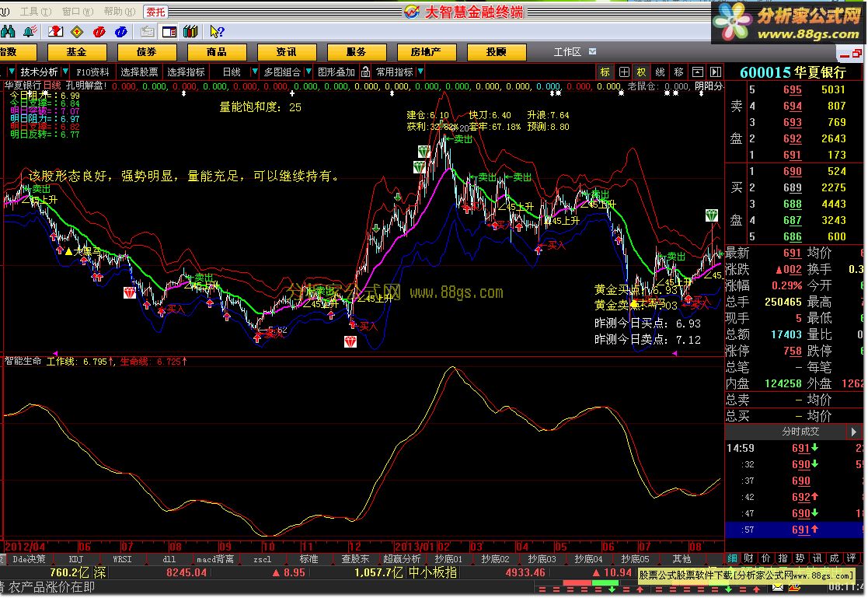Viewport: 868px width, 598px height.
Task: Click the yellow diamond up-arrow icon
Action: [77, 32]
